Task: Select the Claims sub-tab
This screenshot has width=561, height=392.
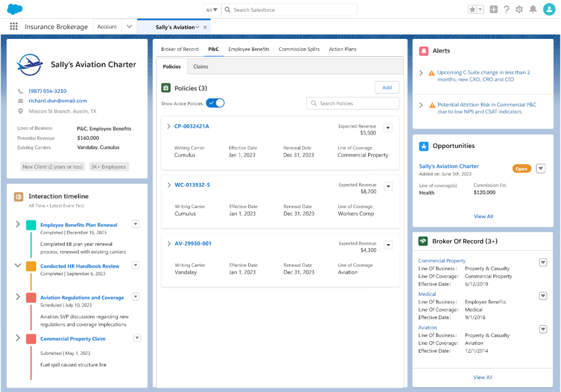Action: pos(201,67)
